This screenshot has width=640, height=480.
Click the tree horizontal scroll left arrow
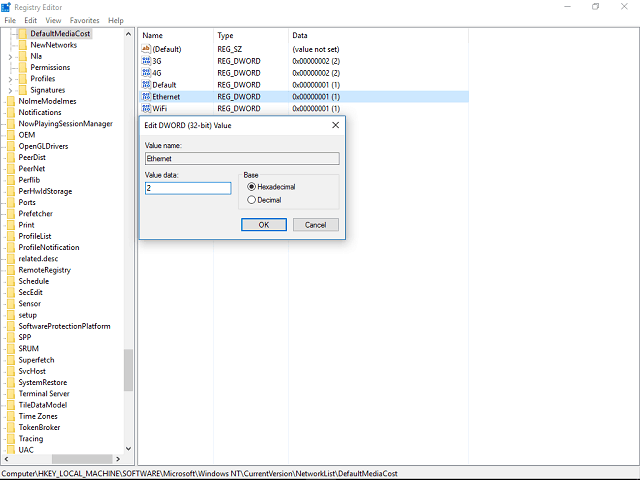6,459
